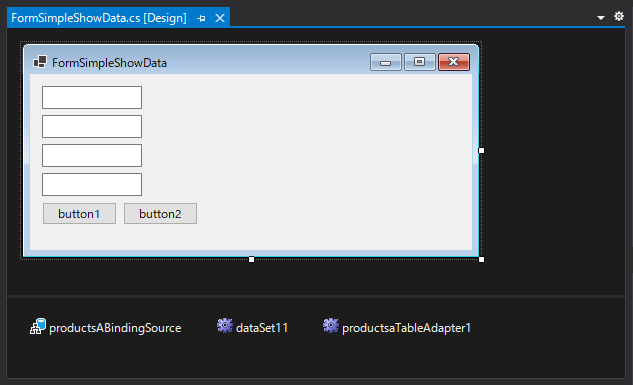Click button1 on the form

coord(80,213)
